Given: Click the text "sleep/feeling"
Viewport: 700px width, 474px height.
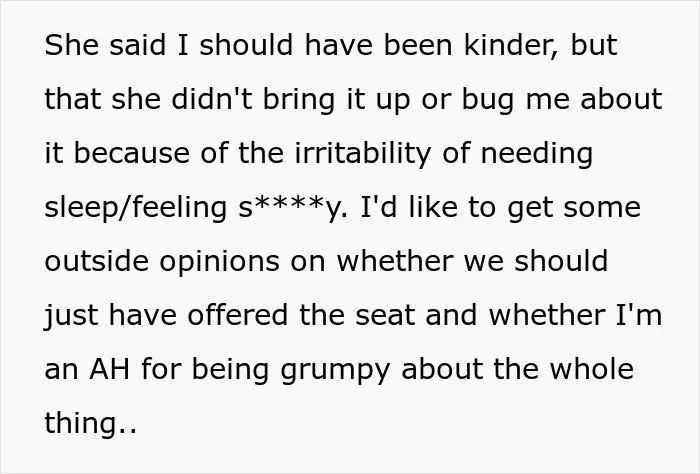Looking at the screenshot, I should click(135, 208).
